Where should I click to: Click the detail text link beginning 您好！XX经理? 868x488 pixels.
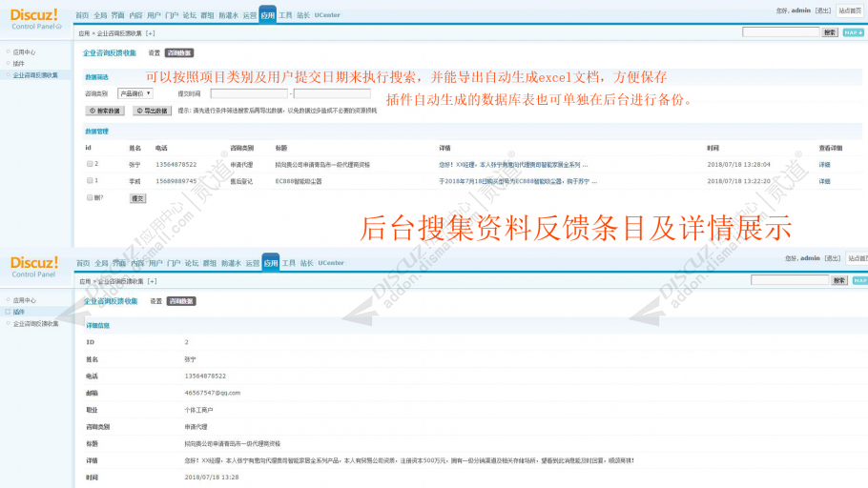pyautogui.click(x=513, y=165)
